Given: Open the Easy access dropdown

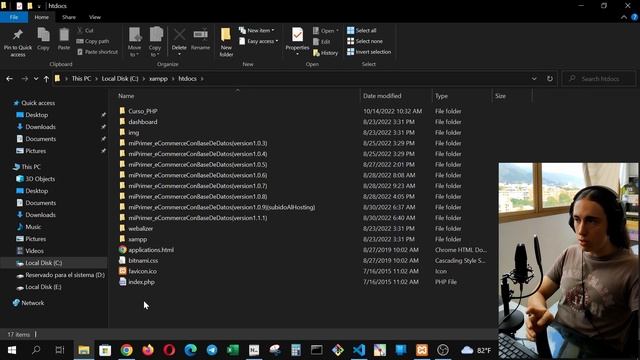Looking at the screenshot, I should pyautogui.click(x=259, y=41).
